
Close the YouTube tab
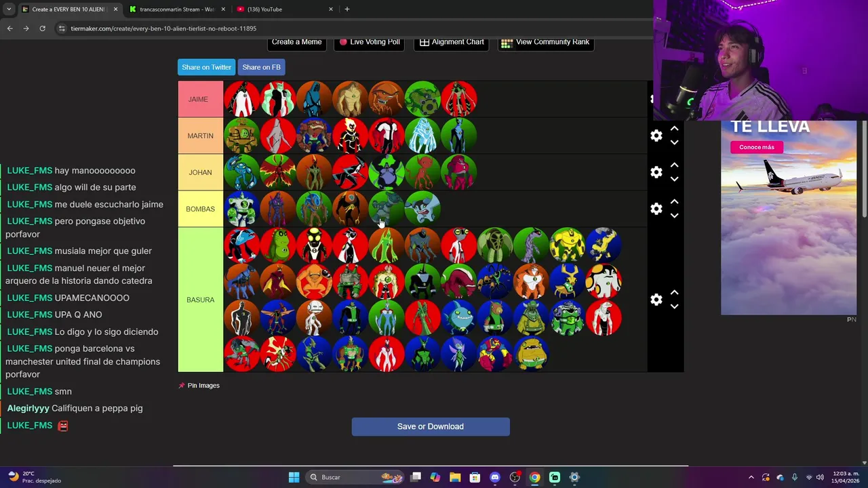[x=331, y=9]
